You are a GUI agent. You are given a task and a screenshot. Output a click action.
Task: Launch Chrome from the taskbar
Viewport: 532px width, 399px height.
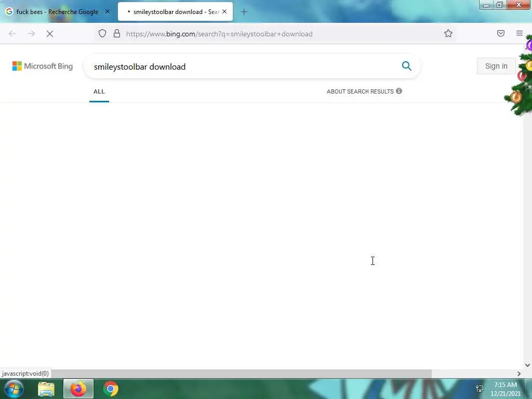point(111,389)
